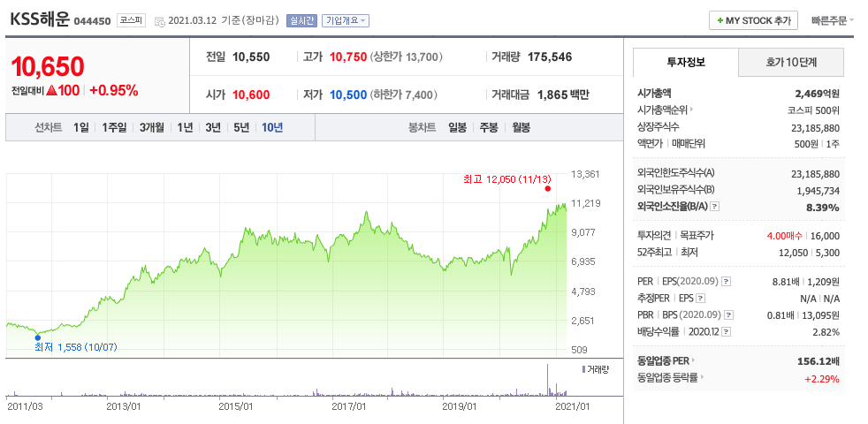Click the MY STOCK 추가 button

(x=753, y=20)
